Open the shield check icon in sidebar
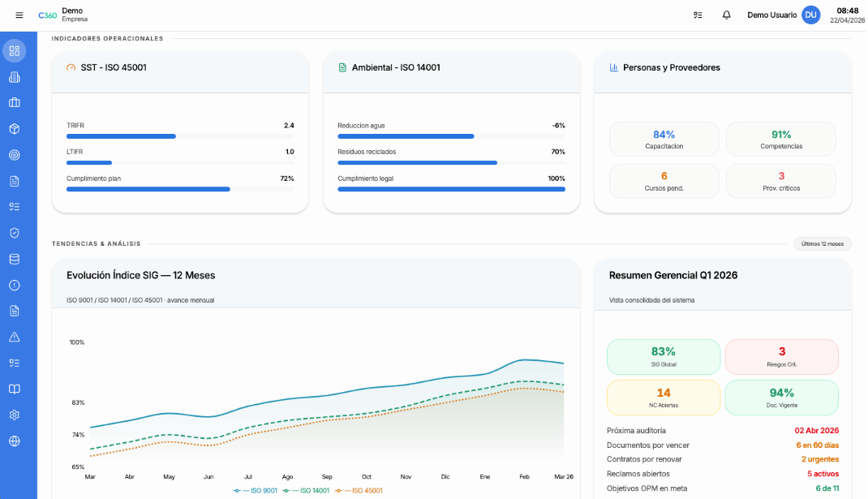Screen dimensions: 868x499 (14, 233)
